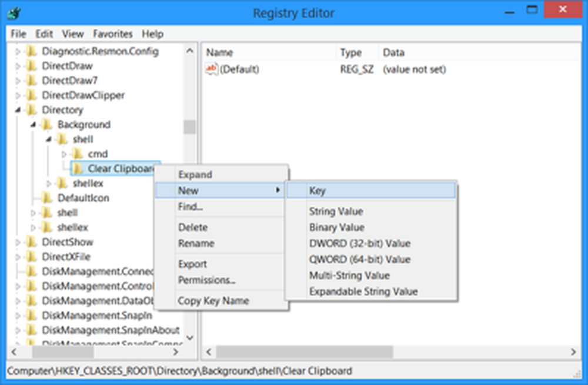Click the DefaultIcon folder icon
588x385 pixels.
(48, 198)
